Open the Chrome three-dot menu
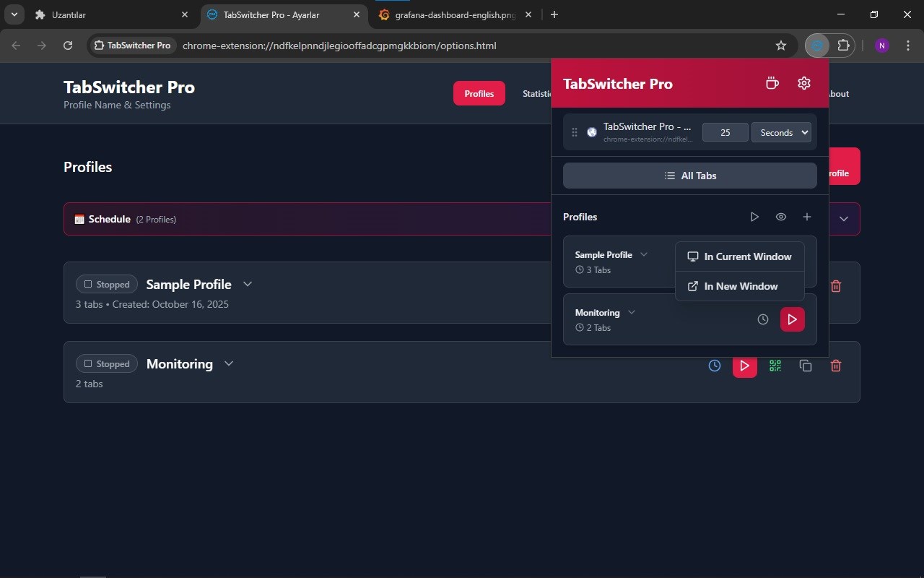 pyautogui.click(x=907, y=46)
